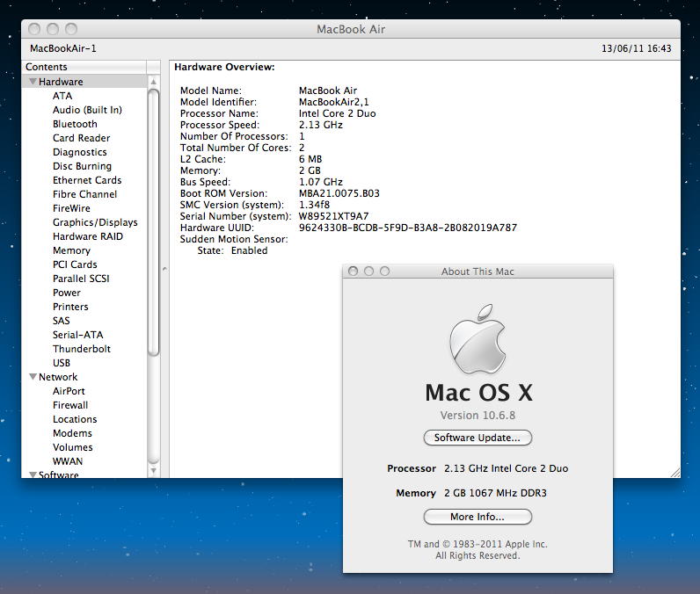Select Serial-ATA in the sidebar
The width and height of the screenshot is (700, 594).
click(x=77, y=335)
